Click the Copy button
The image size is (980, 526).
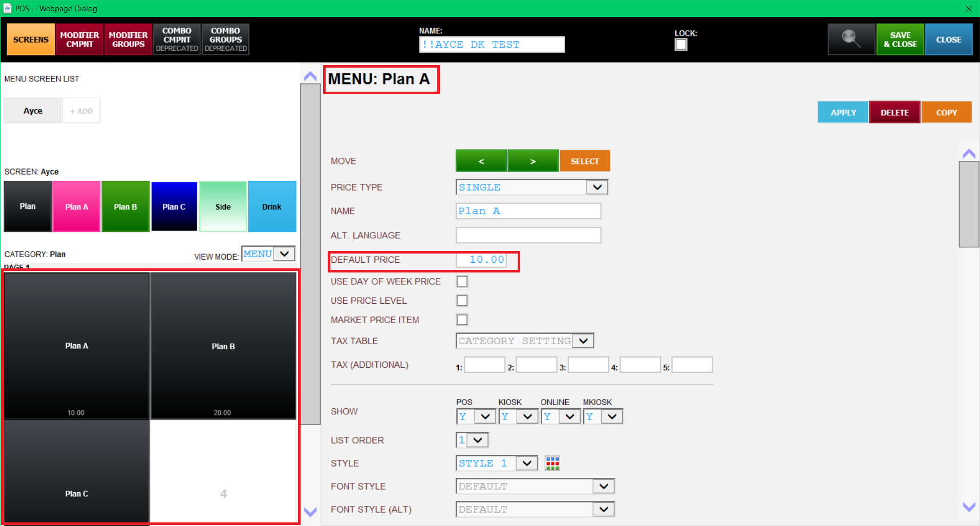[x=946, y=112]
